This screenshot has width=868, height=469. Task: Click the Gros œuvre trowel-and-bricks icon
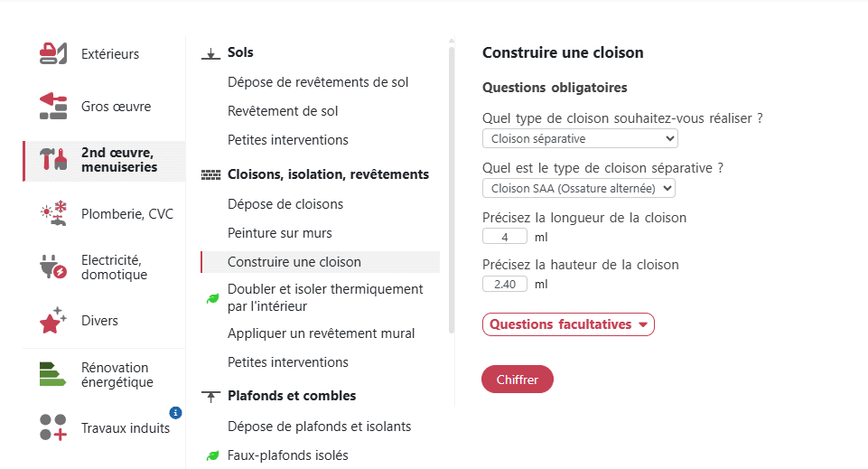pyautogui.click(x=53, y=107)
